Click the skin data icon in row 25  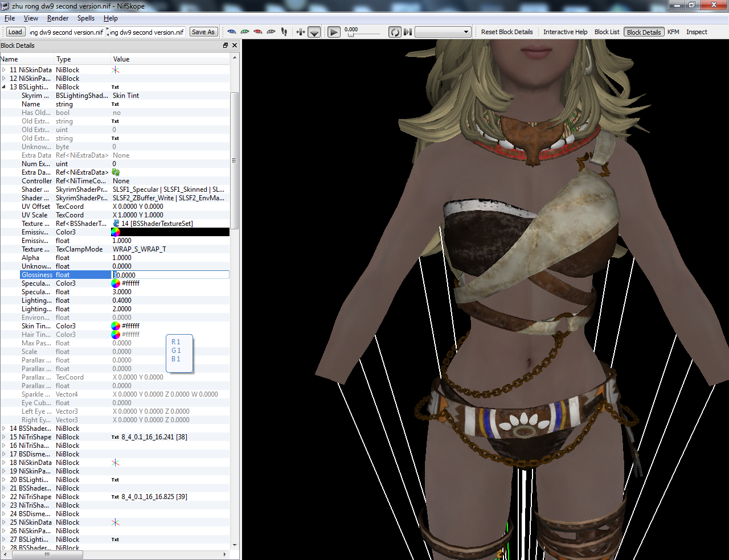pyautogui.click(x=116, y=522)
